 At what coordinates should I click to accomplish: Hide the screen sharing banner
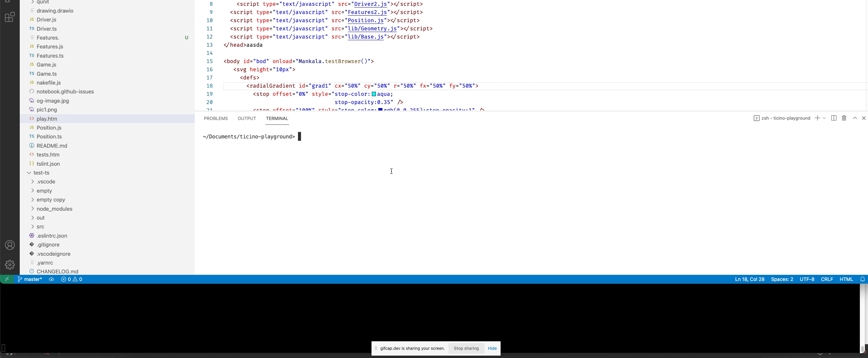point(492,348)
